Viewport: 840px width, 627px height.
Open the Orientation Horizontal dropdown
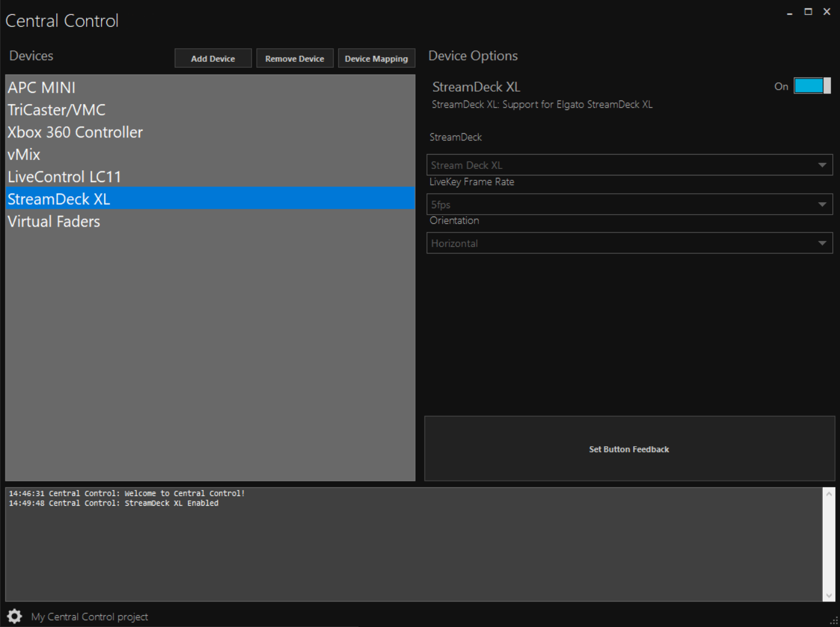(630, 243)
